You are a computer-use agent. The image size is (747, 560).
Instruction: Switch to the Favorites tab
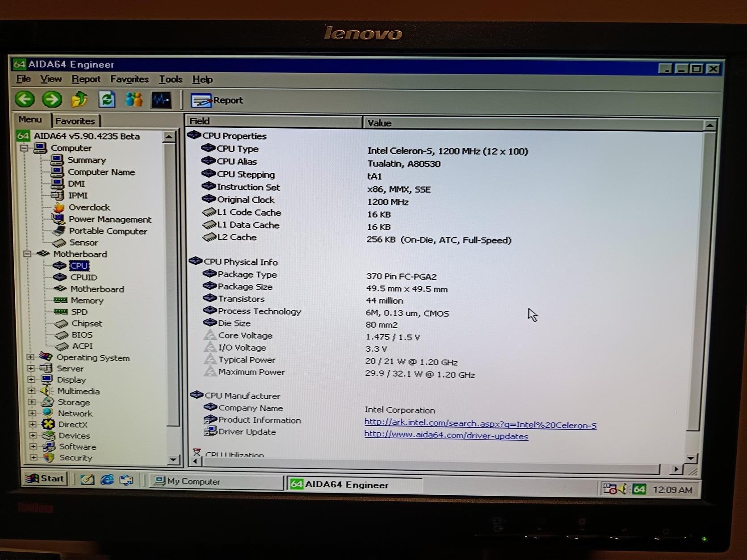75,121
